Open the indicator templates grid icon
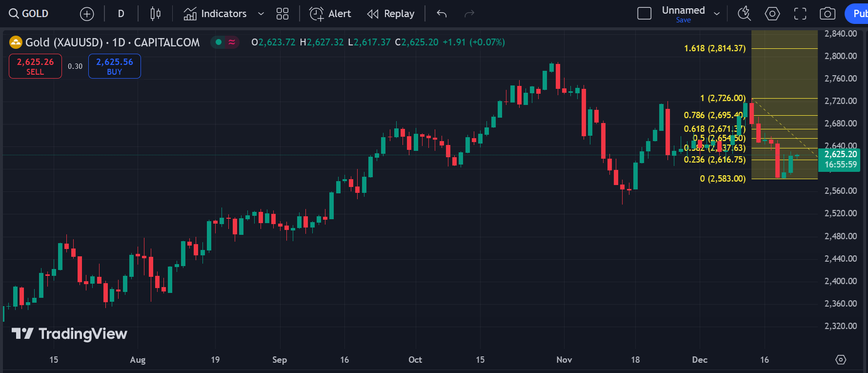The width and height of the screenshot is (868, 373). click(x=283, y=14)
